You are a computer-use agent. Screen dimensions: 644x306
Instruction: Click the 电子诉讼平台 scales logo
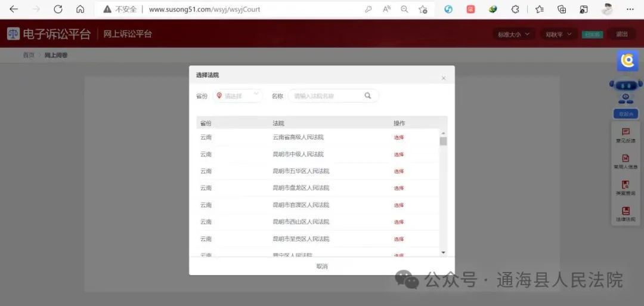[13, 34]
